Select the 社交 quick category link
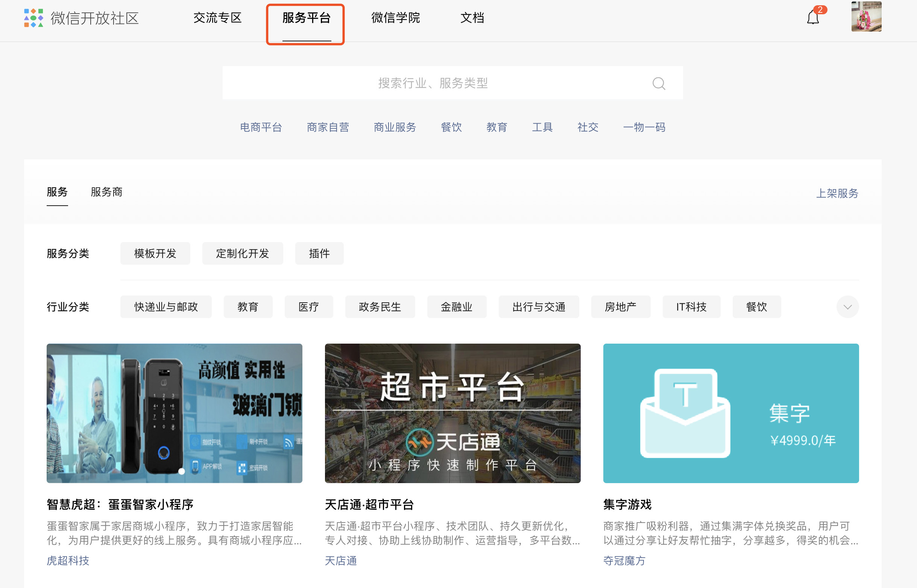This screenshot has height=588, width=917. click(x=588, y=127)
